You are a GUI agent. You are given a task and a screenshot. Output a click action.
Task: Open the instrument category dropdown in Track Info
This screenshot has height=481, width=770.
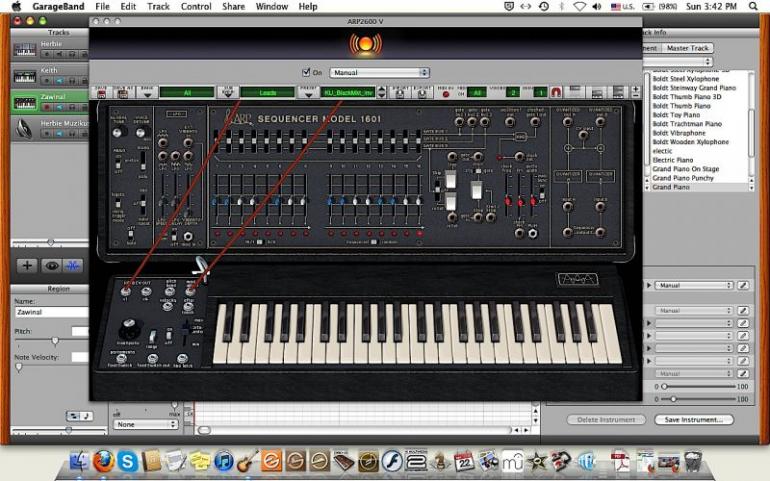(x=678, y=62)
